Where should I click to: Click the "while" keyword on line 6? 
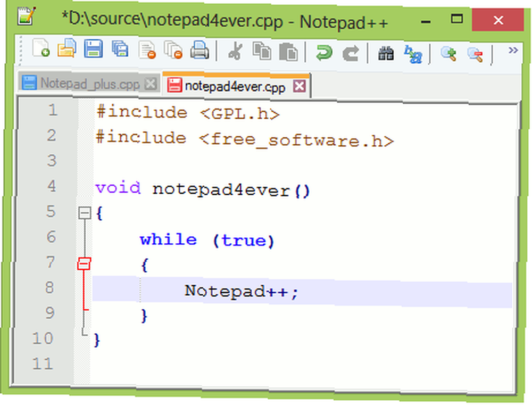(x=168, y=239)
